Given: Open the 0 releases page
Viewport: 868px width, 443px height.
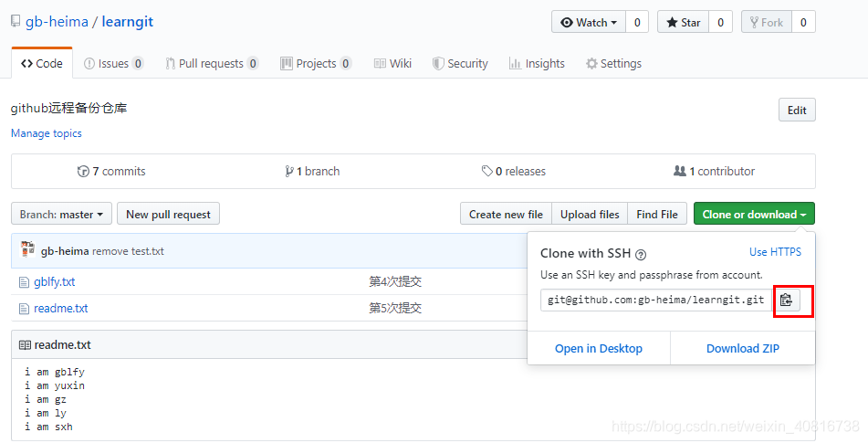Looking at the screenshot, I should point(514,172).
